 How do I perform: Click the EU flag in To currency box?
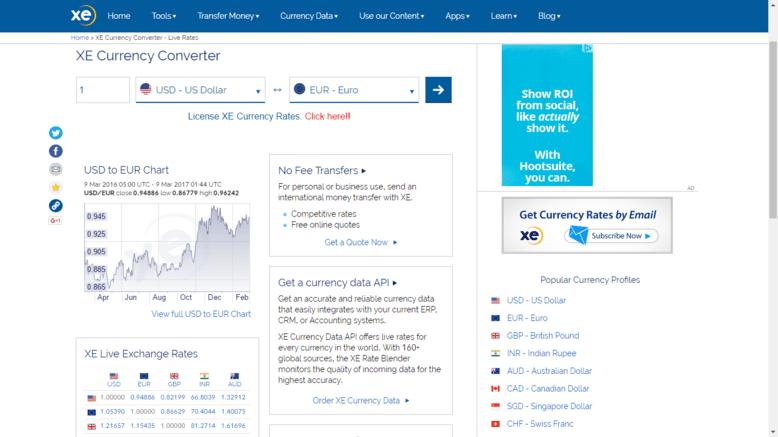(299, 89)
